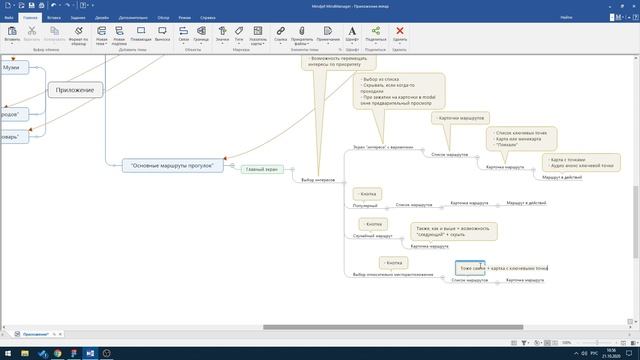Select the Выбор интересов subtopic
This screenshot has height=360, width=640.
tap(318, 180)
